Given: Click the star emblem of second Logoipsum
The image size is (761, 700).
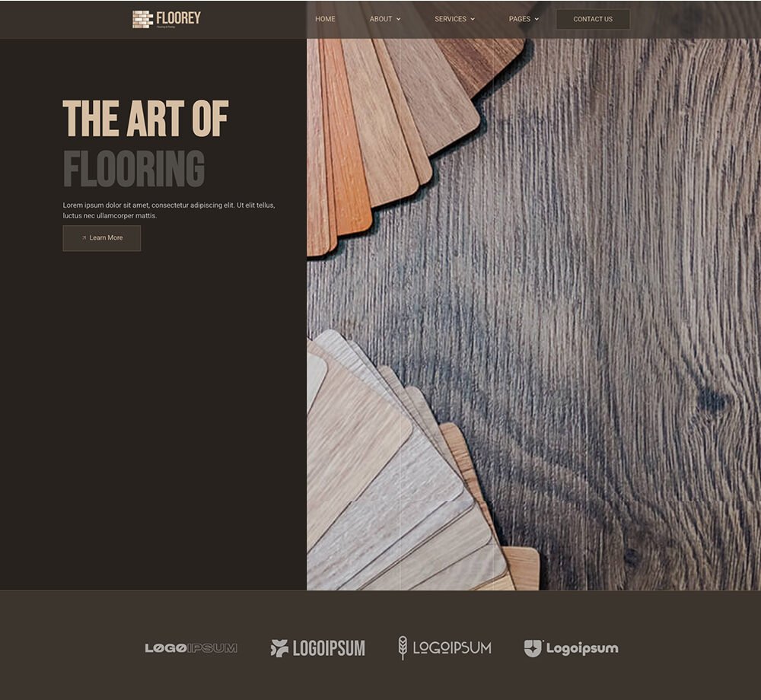Looking at the screenshot, I should (279, 648).
